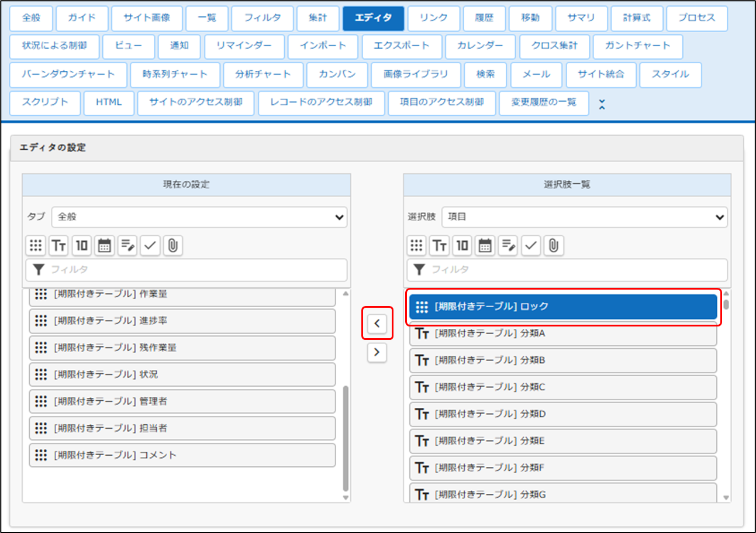The height and width of the screenshot is (533, 756).
Task: Click the description edit filter icon in the right panel
Action: pos(508,246)
